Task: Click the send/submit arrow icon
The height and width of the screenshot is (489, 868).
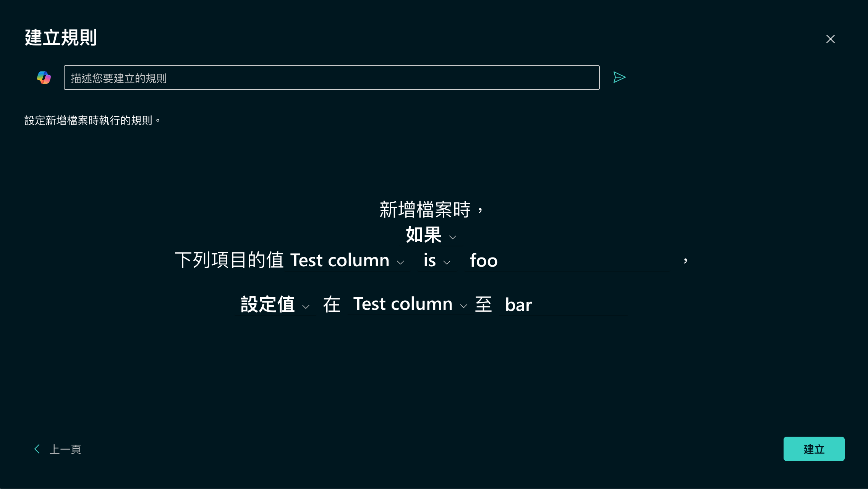Action: coord(619,77)
